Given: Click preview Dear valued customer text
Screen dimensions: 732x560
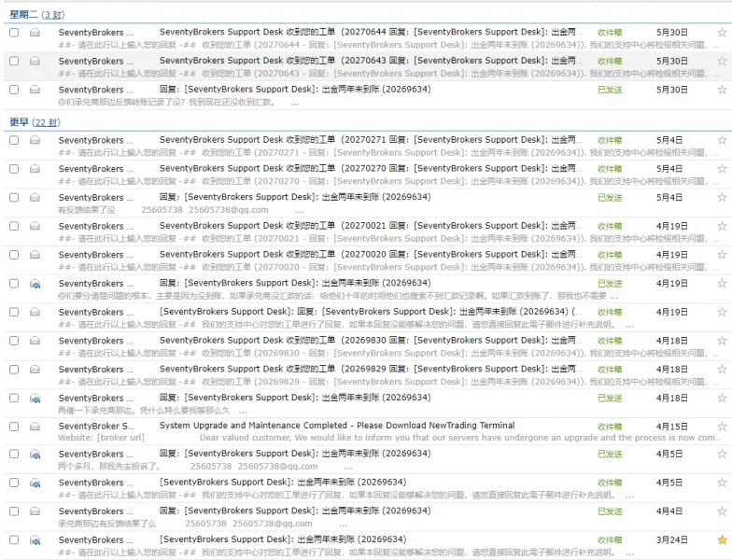Looking at the screenshot, I should point(460,438).
